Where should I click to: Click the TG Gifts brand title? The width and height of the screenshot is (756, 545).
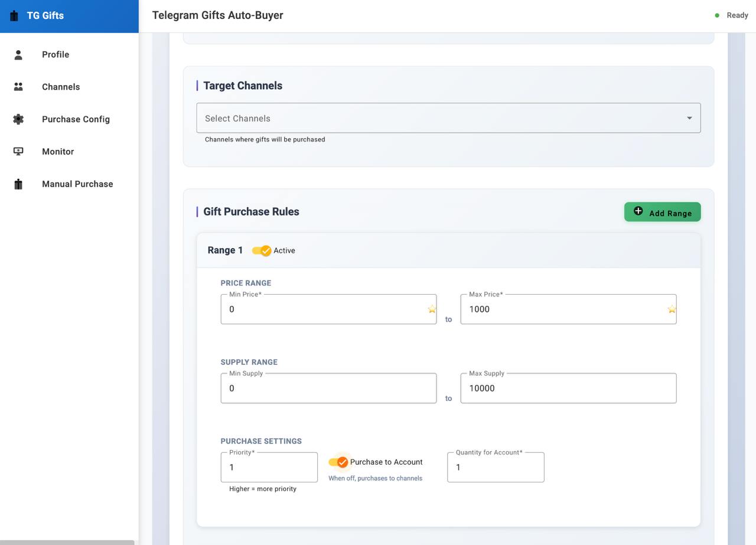45,15
